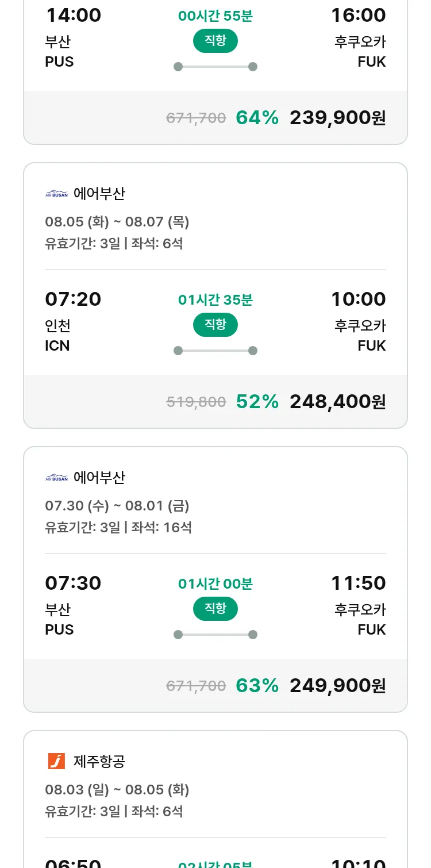The height and width of the screenshot is (868, 431).
Task: Tap the orange Jeju Air logo
Action: point(56,761)
